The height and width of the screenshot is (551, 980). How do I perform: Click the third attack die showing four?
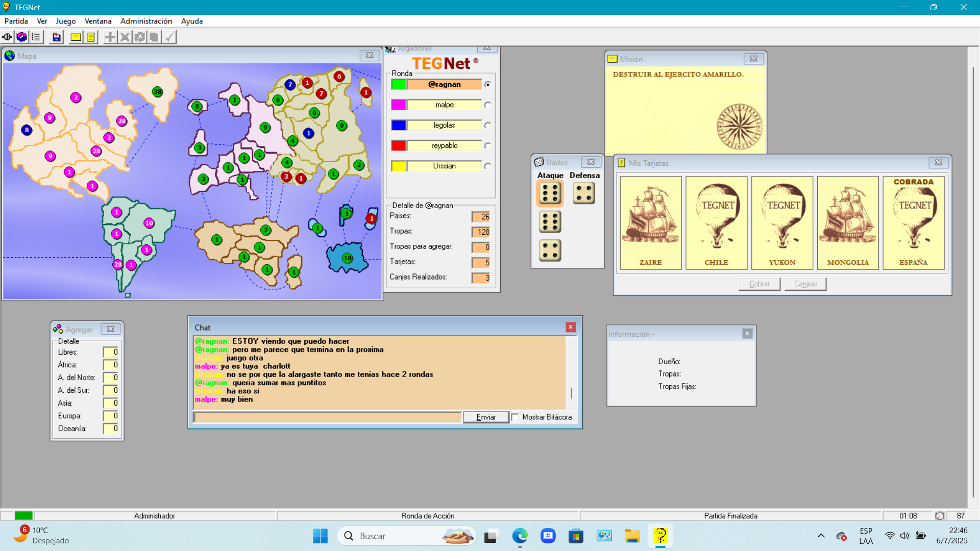pyautogui.click(x=550, y=251)
